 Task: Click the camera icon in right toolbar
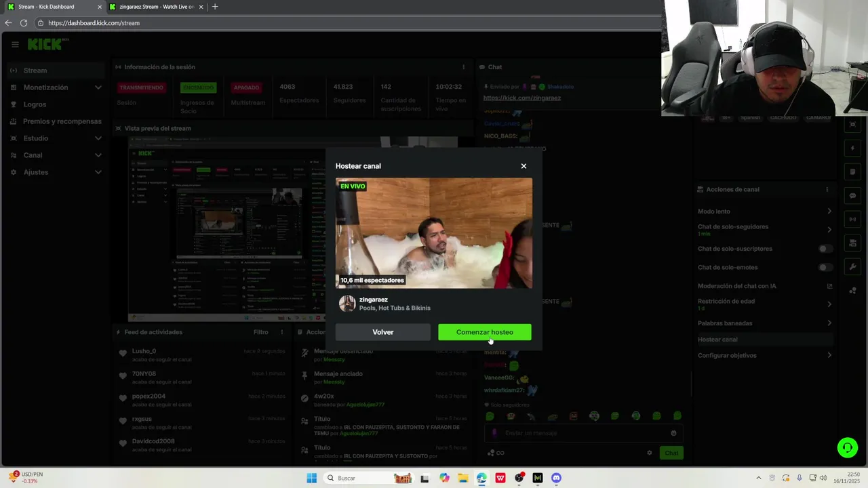[x=853, y=243]
